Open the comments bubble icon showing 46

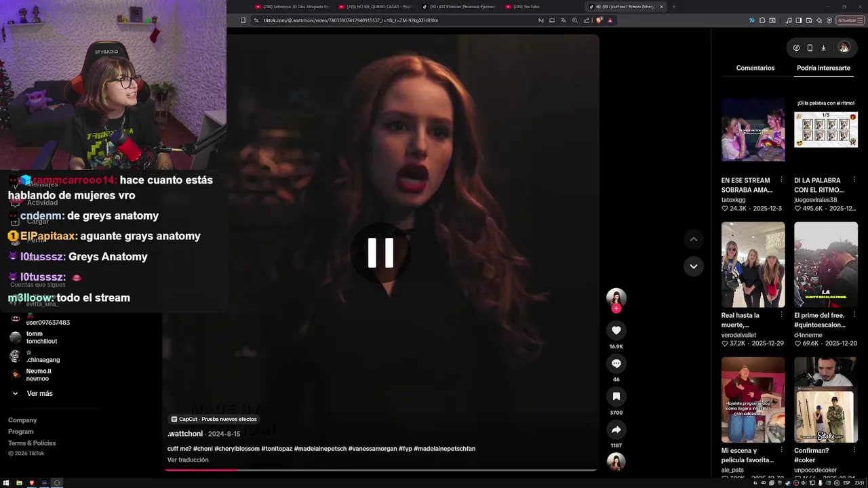[x=616, y=363]
